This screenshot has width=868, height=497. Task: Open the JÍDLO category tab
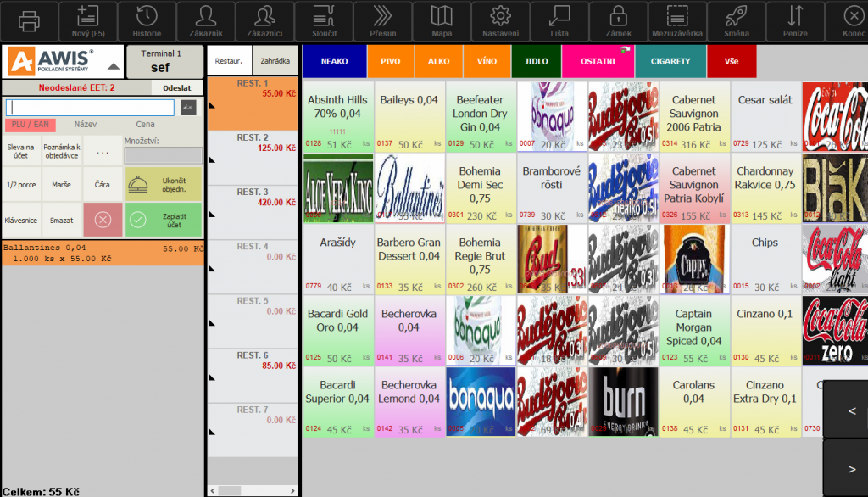tap(536, 62)
